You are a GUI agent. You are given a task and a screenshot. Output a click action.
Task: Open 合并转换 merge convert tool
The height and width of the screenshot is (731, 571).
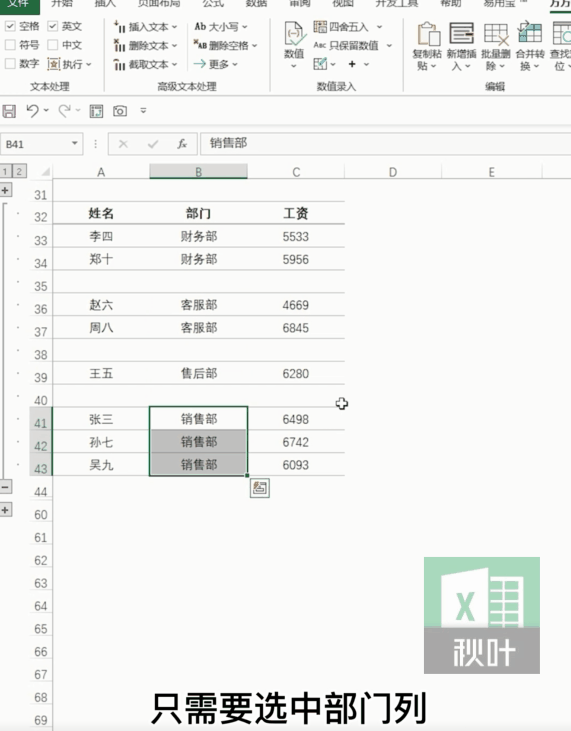[x=530, y=46]
